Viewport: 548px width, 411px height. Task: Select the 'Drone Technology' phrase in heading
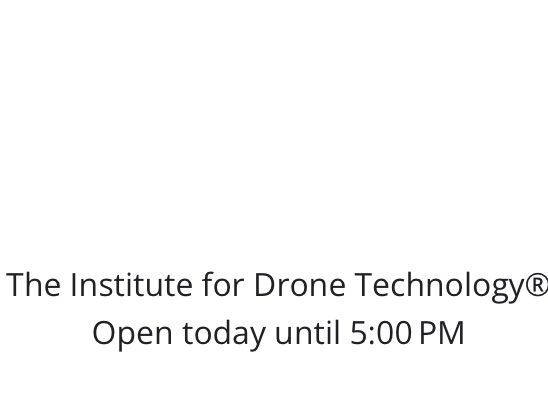[x=389, y=287]
